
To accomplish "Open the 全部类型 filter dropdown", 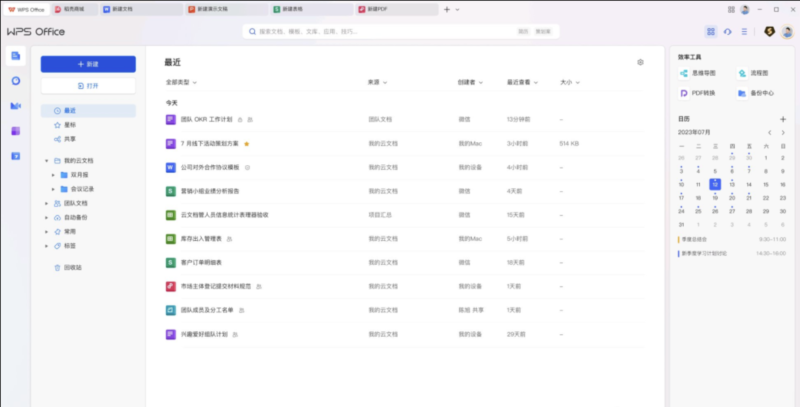I will tap(181, 82).
